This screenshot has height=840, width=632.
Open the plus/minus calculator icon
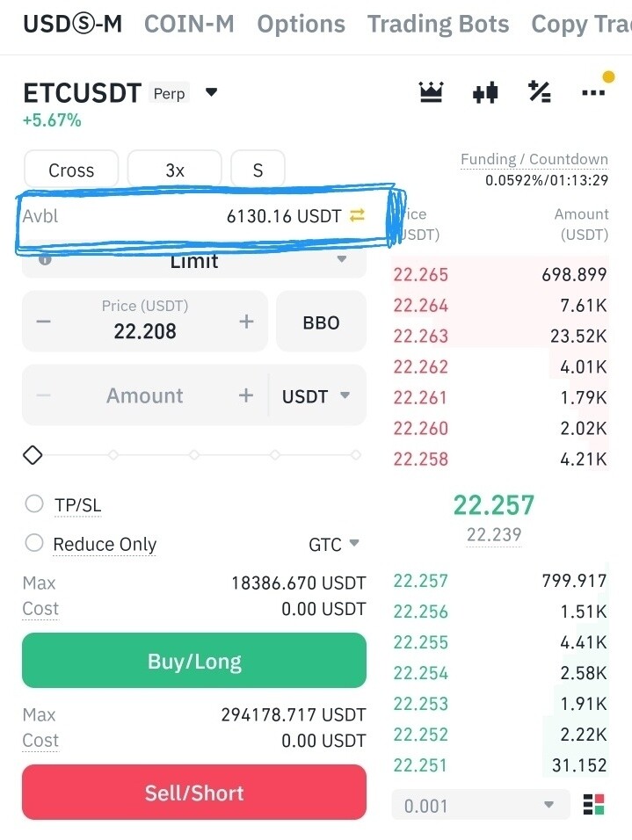[539, 91]
